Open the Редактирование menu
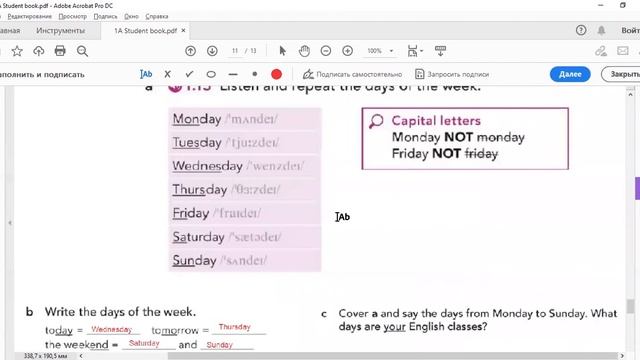 click(x=29, y=16)
